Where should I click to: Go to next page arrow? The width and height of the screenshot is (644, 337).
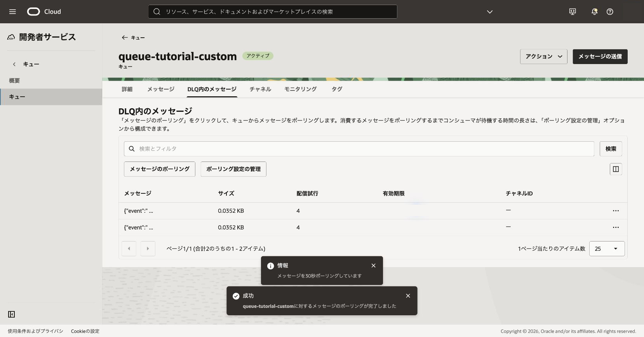tap(148, 248)
